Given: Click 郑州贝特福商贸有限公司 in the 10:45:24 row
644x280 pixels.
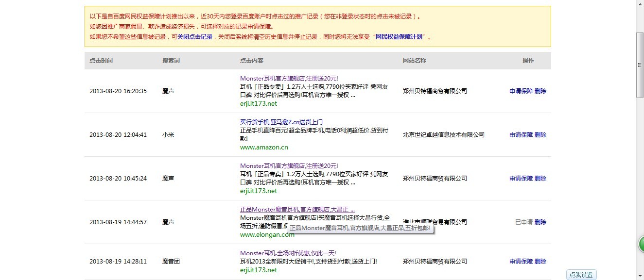Looking at the screenshot, I should [435, 179].
